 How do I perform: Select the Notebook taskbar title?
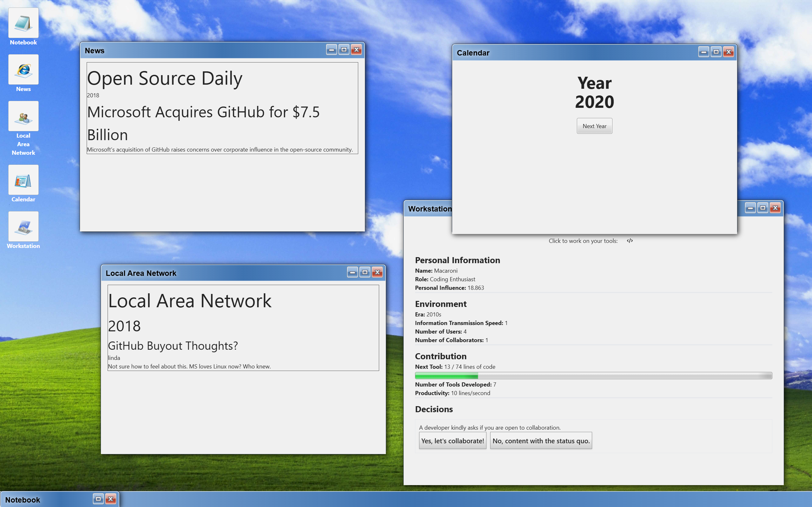tap(23, 500)
